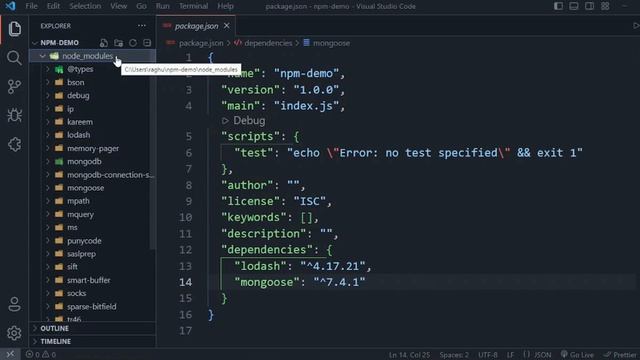Image resolution: width=640 pixels, height=360 pixels.
Task: Close the package.json editor tab
Action: click(227, 26)
